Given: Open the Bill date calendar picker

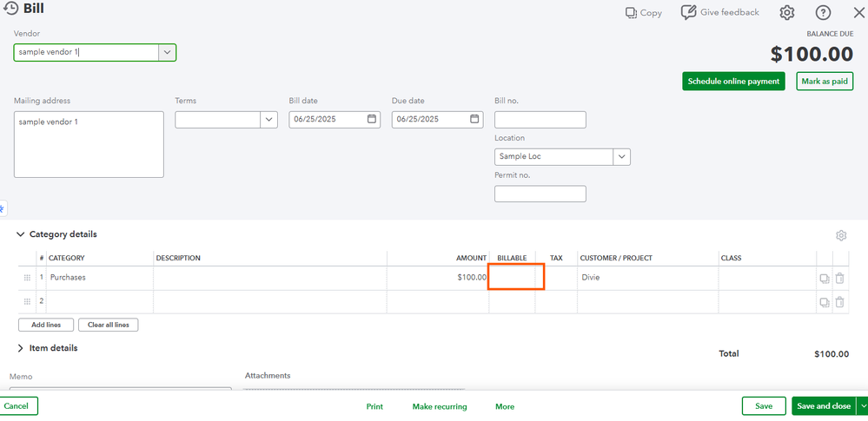Looking at the screenshot, I should point(372,119).
